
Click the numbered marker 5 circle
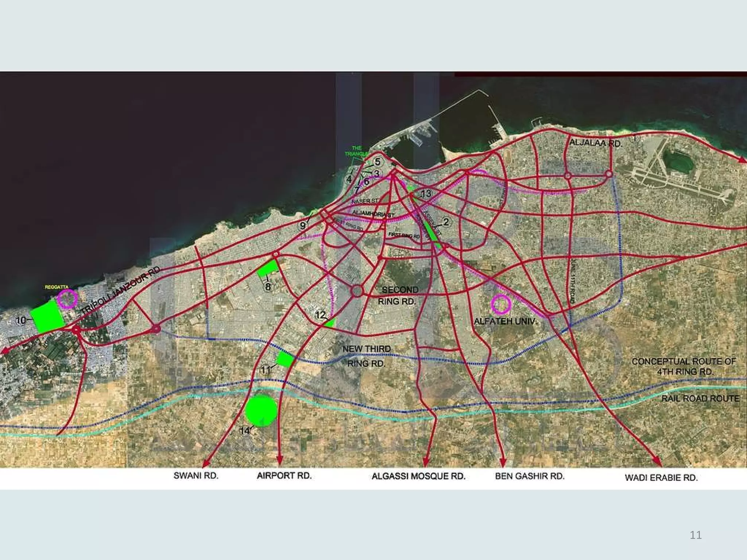tap(378, 162)
